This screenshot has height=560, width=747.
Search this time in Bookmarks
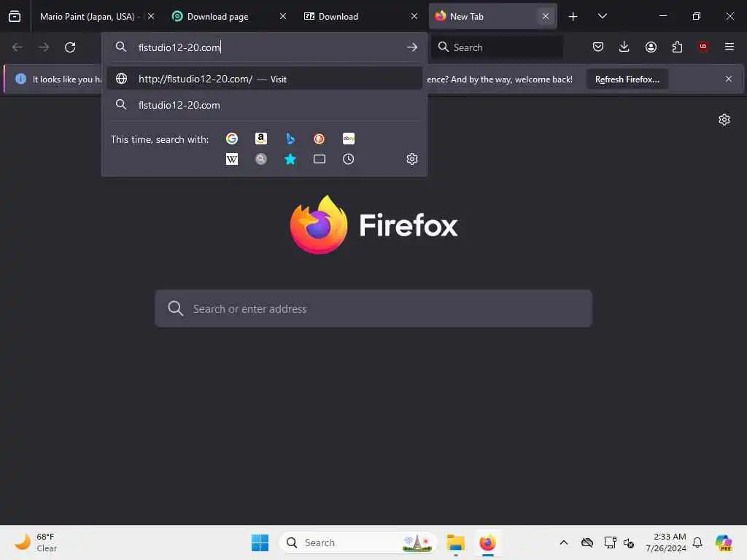click(x=290, y=159)
